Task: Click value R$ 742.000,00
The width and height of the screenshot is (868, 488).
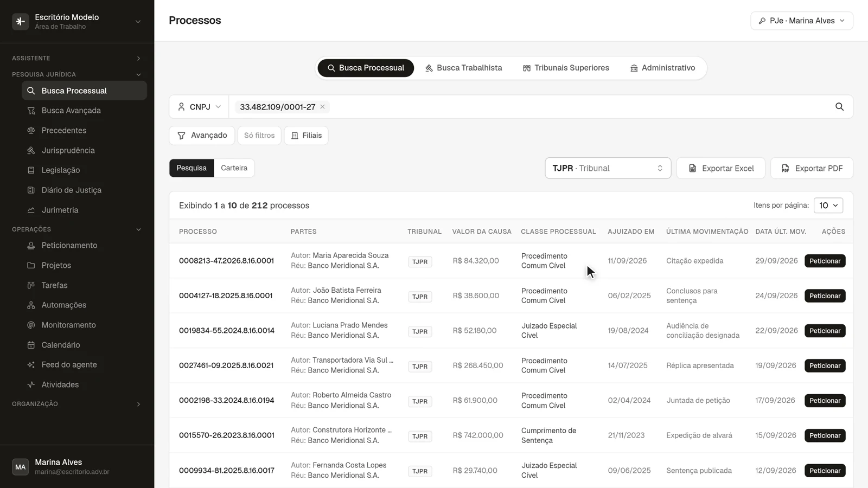Action: click(x=478, y=435)
